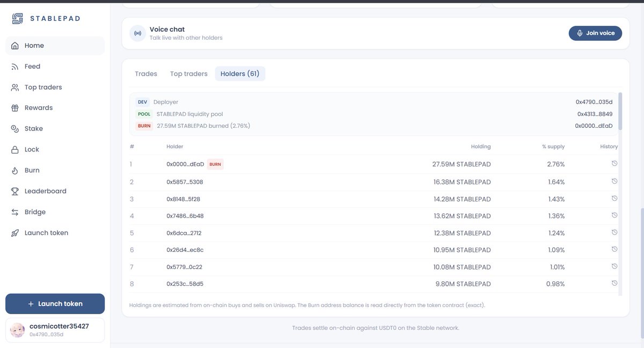
Task: Click the Stablepad logo icon
Action: (18, 19)
